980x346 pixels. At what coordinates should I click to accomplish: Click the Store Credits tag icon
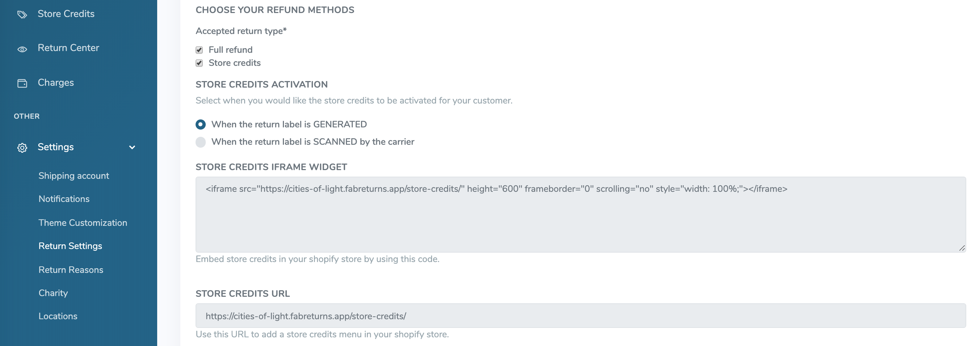22,14
